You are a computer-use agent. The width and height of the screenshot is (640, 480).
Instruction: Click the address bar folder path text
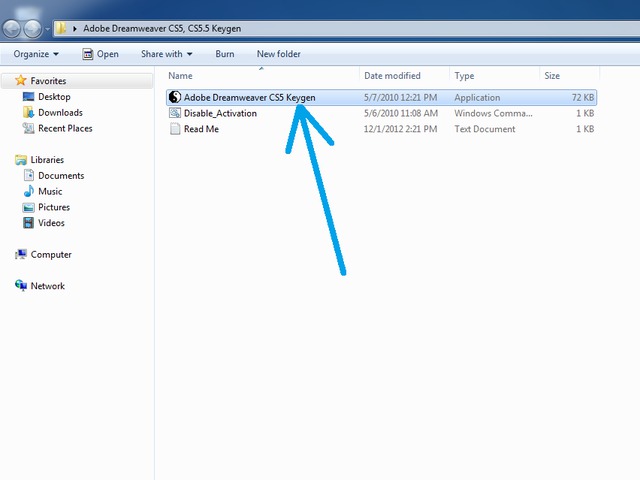(x=162, y=29)
